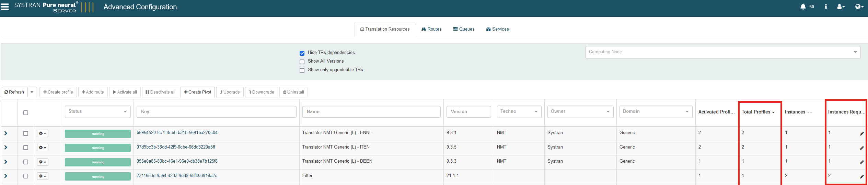Screen dimensions: 868x185
Task: Open key link b5954520-8c7f-4cbb-b31b-5691ba270c04
Action: pyautogui.click(x=177, y=133)
